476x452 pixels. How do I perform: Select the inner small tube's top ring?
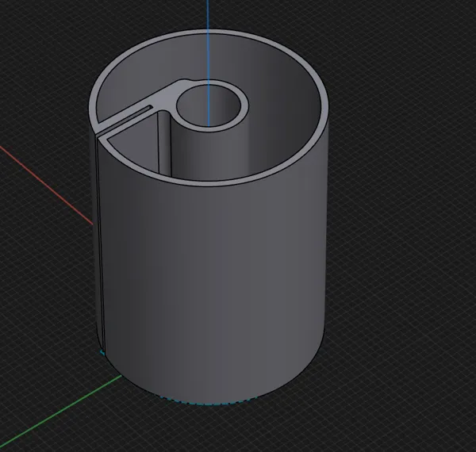point(244,106)
